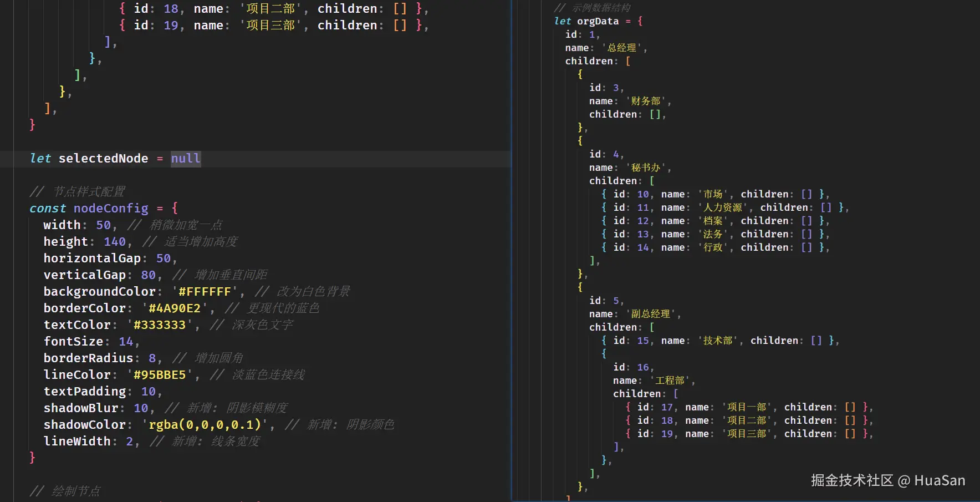The image size is (980, 502).
Task: Select the '#4A90E2' color string
Action: (175, 308)
